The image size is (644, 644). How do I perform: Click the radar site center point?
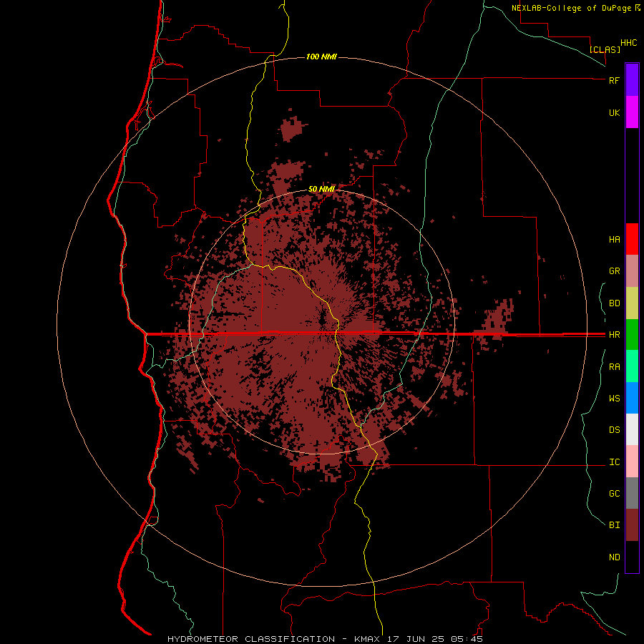(322, 320)
